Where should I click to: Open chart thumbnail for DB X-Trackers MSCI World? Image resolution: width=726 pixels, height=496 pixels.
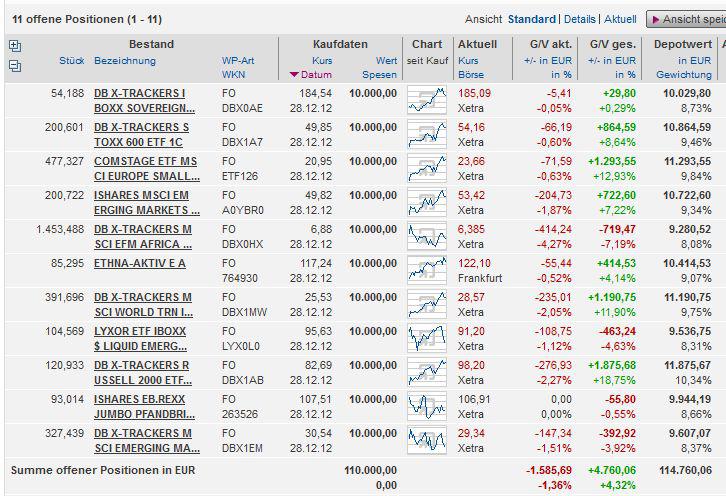coord(427,304)
